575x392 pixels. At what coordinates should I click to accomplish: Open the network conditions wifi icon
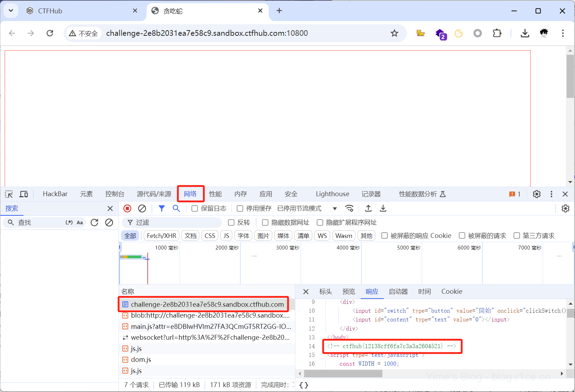point(349,208)
